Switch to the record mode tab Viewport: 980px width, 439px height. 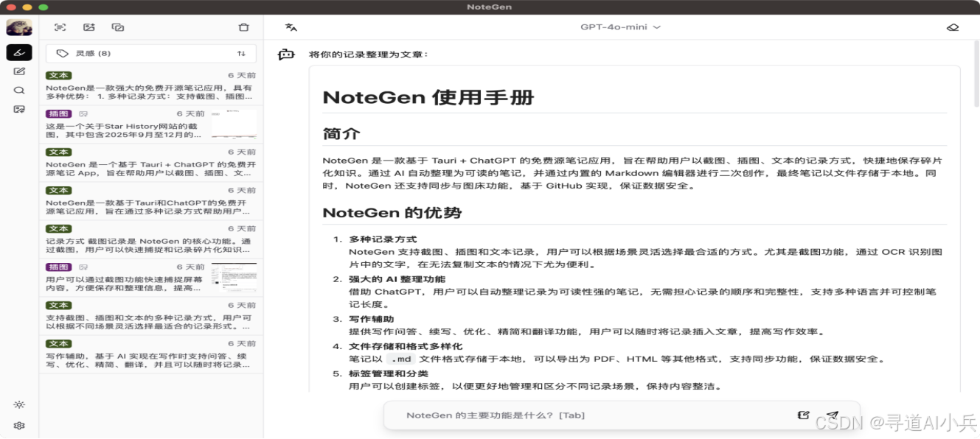click(x=20, y=52)
